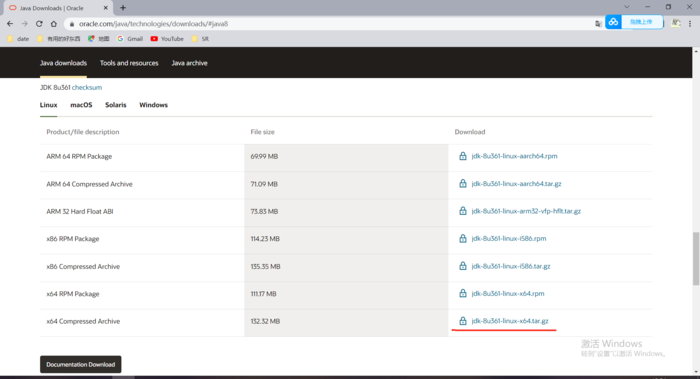Image resolution: width=700 pixels, height=379 pixels.
Task: Click the scrollbar up arrow
Action: point(696,51)
